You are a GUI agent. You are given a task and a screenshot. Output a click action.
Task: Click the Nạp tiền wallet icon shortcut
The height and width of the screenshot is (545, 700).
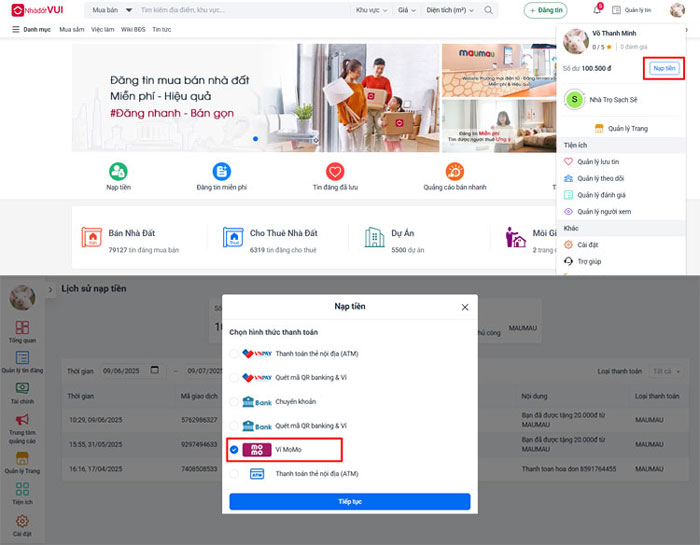118,171
